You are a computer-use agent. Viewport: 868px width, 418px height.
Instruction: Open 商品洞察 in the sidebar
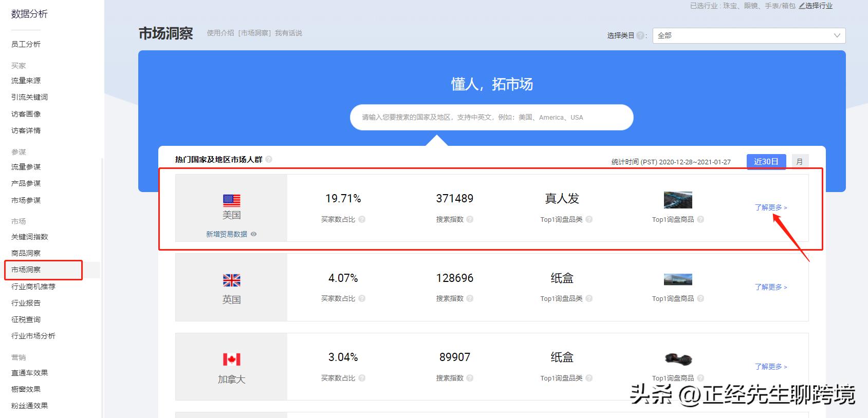click(26, 253)
